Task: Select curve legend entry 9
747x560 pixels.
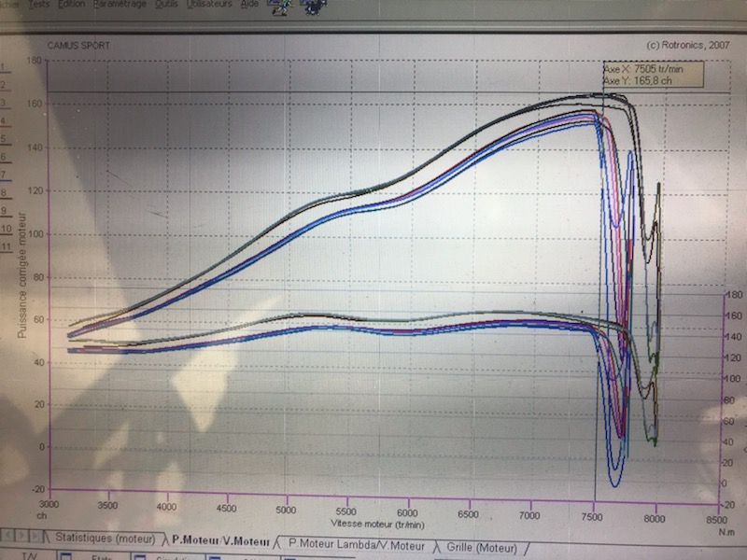Action: click(x=4, y=211)
